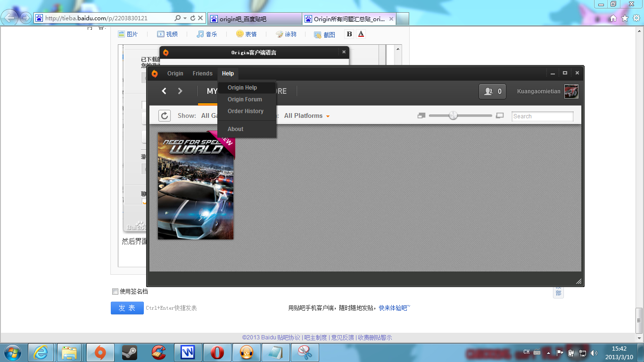Open the 吧主制度 footer link
This screenshot has height=362, width=644.
click(315, 337)
